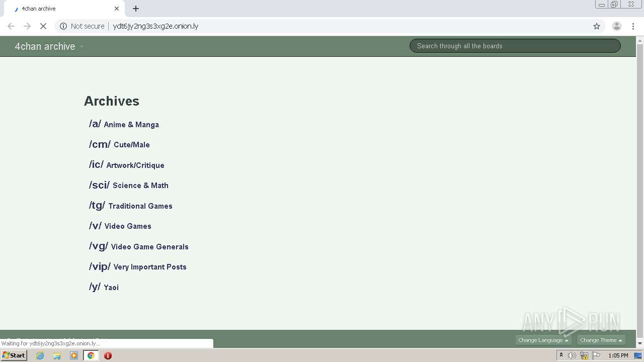The height and width of the screenshot is (362, 644).
Task: Open the media player taskbar icon
Action: tap(74, 355)
